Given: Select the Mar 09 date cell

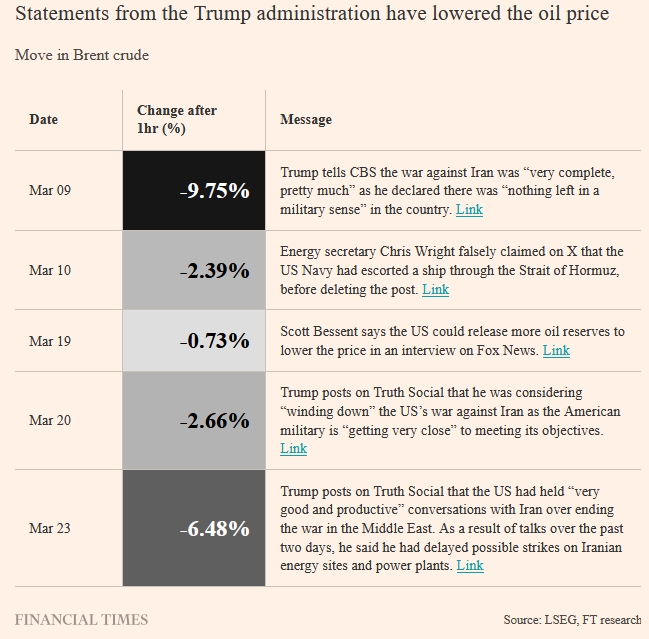Looking at the screenshot, I should [x=50, y=190].
